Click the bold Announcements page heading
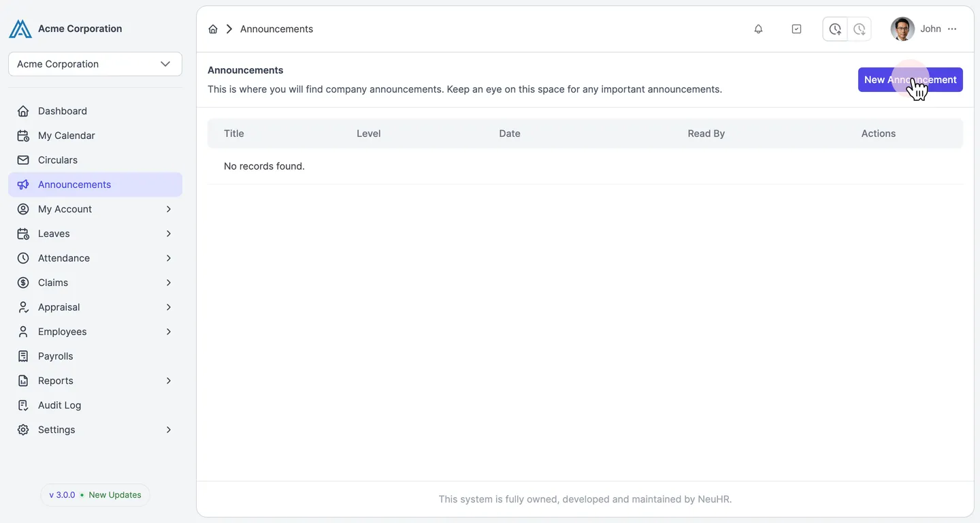The width and height of the screenshot is (980, 523). (245, 70)
